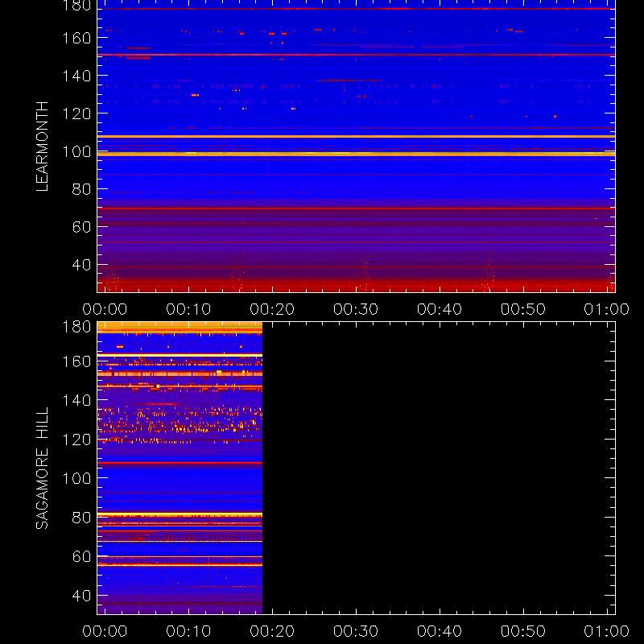Click 01:00 time label under Sagamore Hill plot

[607, 631]
